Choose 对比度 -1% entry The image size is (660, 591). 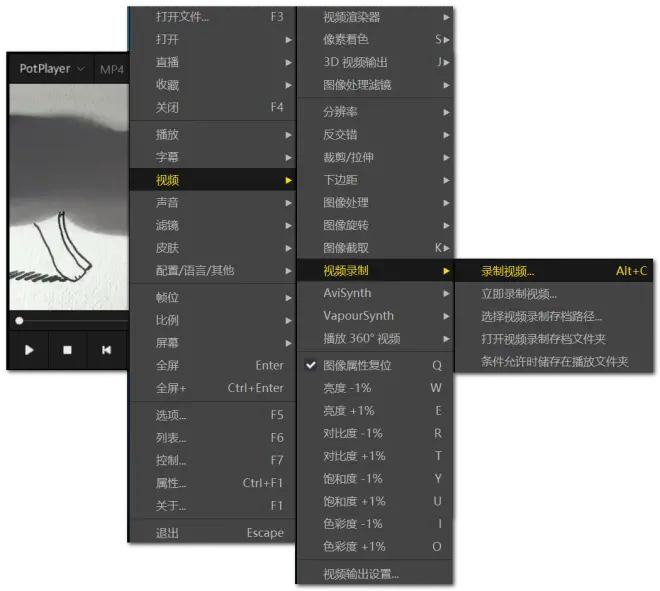pyautogui.click(x=375, y=434)
